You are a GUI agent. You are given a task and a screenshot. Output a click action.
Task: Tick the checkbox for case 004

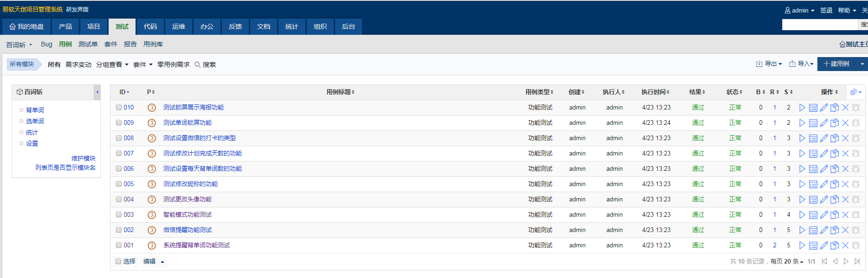pos(119,200)
